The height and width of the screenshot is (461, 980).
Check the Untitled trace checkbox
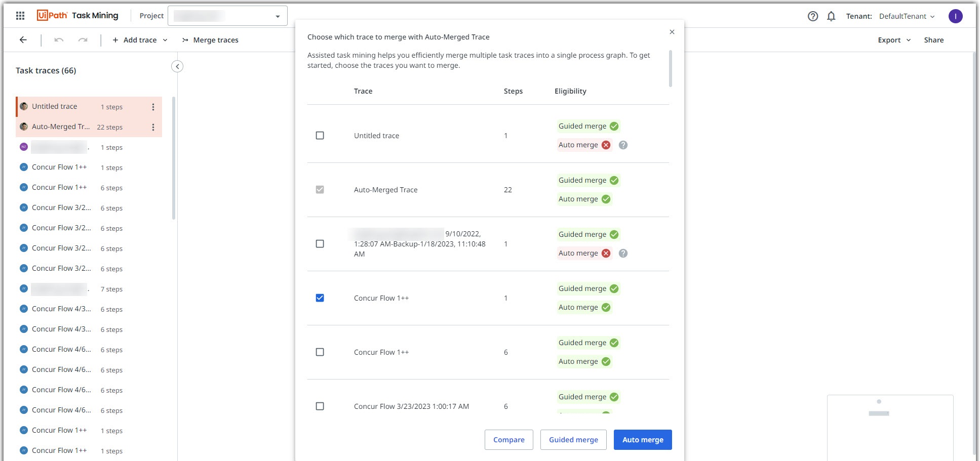pyautogui.click(x=320, y=136)
